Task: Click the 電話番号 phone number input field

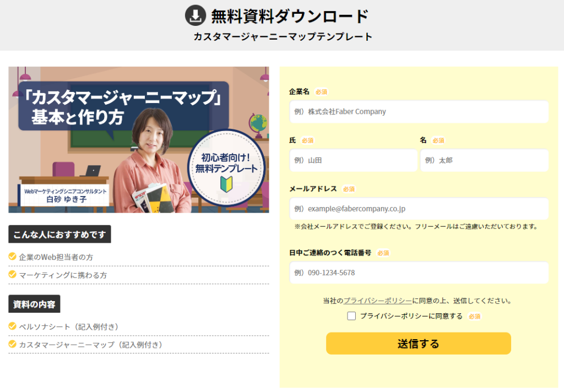Action: coord(419,273)
